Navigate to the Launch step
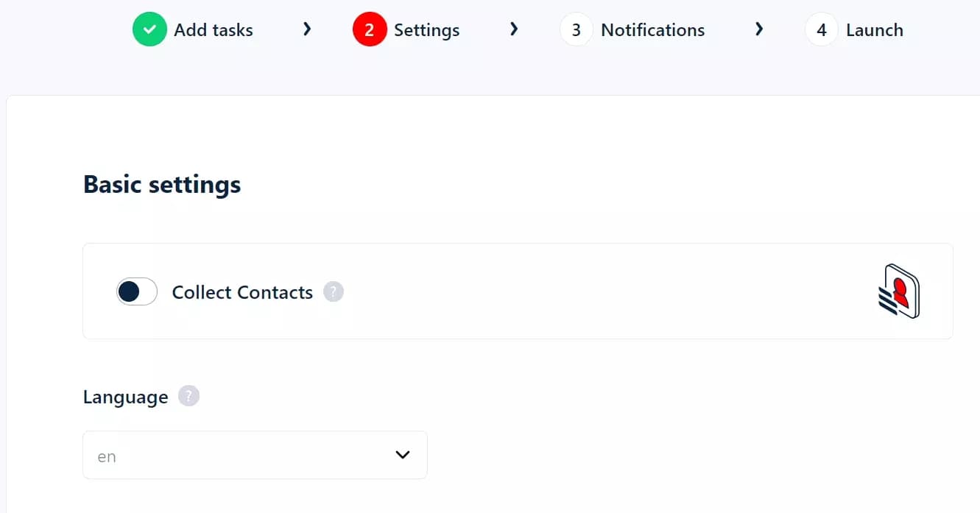The image size is (980, 513). pos(874,29)
